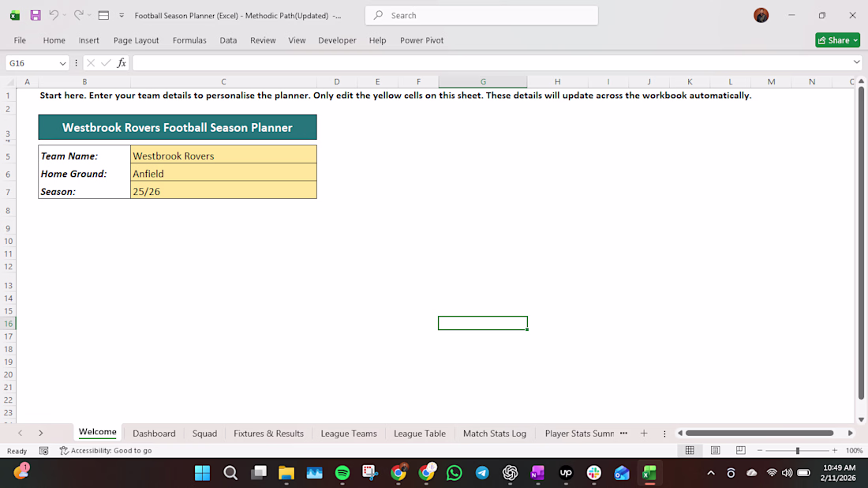
Task: Click the Home Ground: label cell
Action: pos(84,172)
